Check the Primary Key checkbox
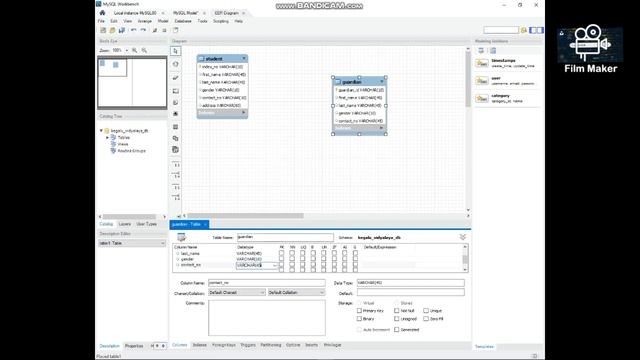The height and width of the screenshot is (360, 640). coord(359,311)
